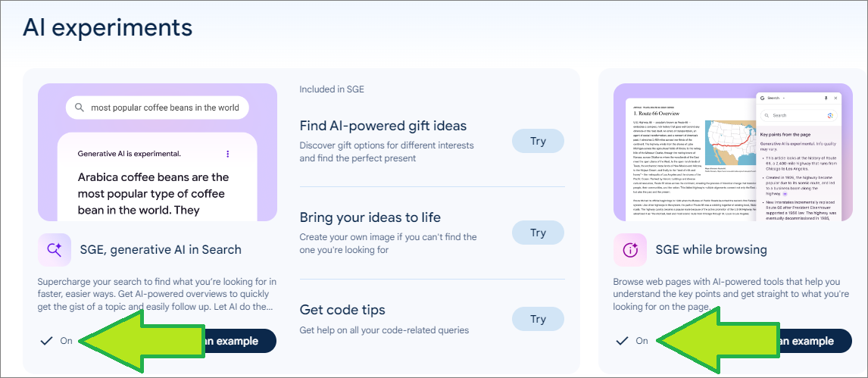Toggle the On checkmark for SGE generative AI
868x378 pixels.
click(57, 341)
